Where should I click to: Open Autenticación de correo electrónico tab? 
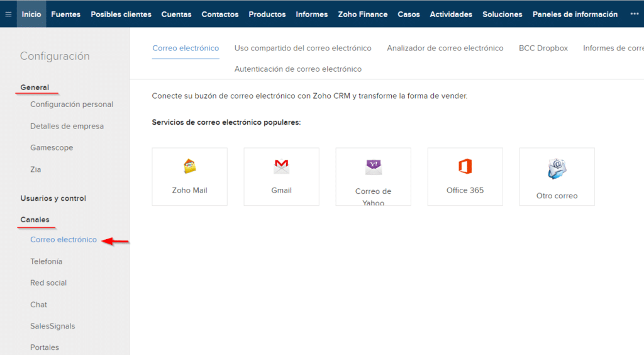[297, 69]
